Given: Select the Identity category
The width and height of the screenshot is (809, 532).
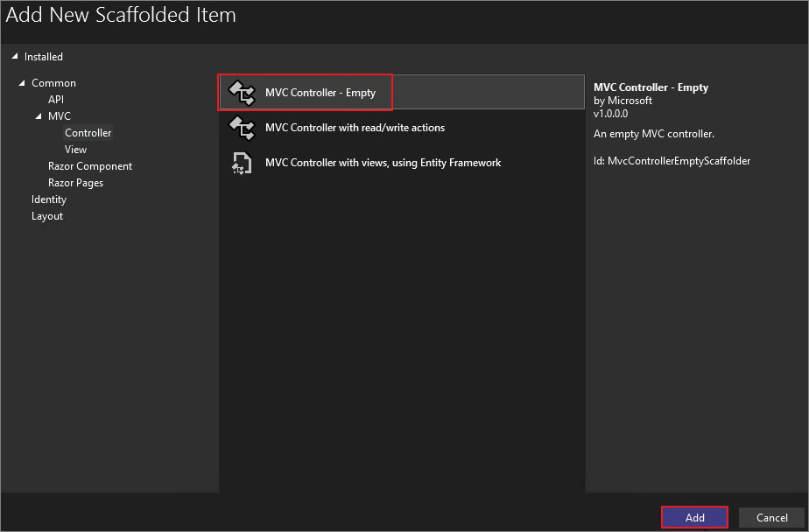Looking at the screenshot, I should point(48,199).
